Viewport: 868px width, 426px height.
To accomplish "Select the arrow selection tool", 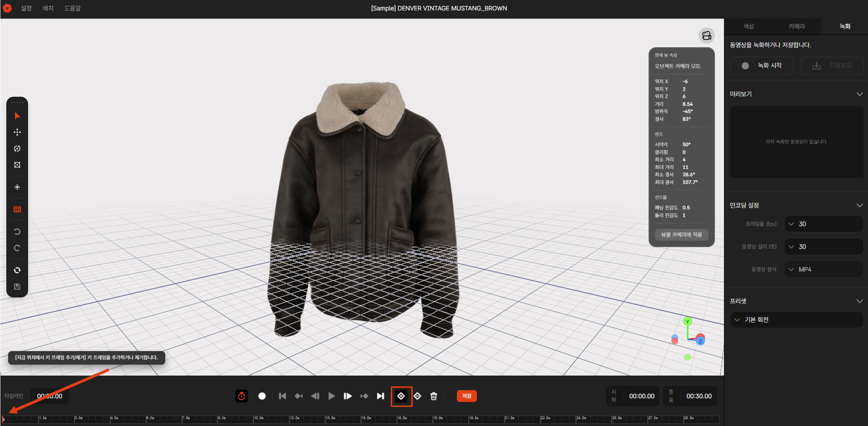I will [17, 116].
